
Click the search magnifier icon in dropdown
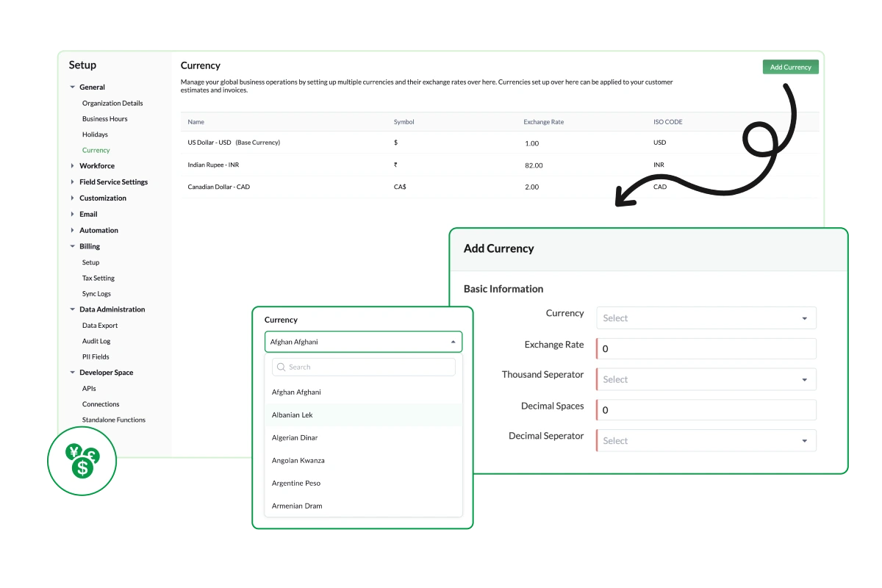281,367
